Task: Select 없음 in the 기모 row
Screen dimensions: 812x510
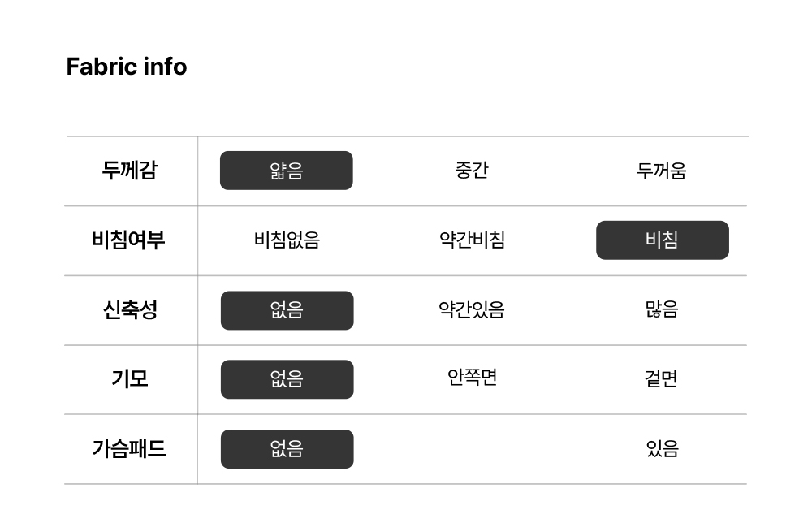Action: pyautogui.click(x=287, y=379)
